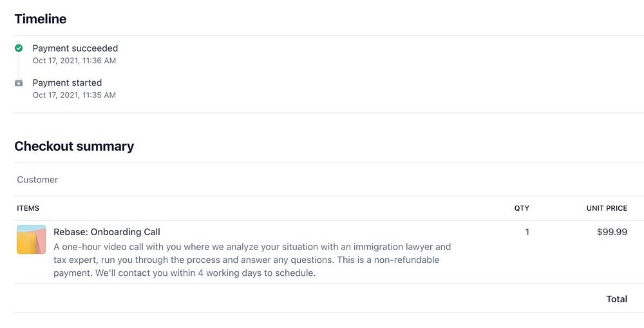Select the Payment started timeline entry
The height and width of the screenshot is (328, 644).
pyautogui.click(x=67, y=82)
